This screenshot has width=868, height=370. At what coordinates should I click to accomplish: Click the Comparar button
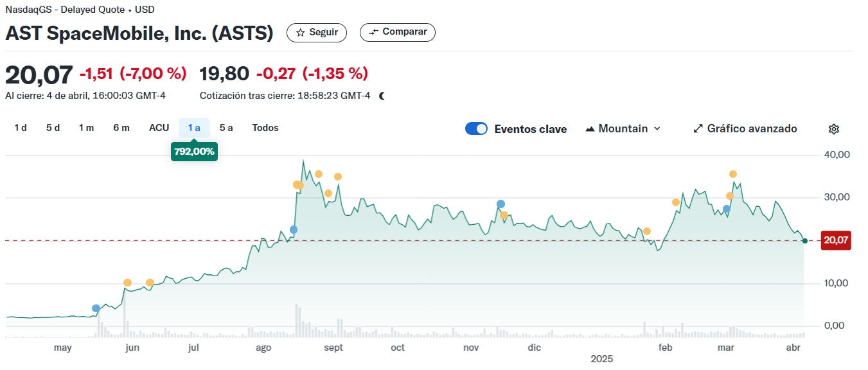point(398,32)
